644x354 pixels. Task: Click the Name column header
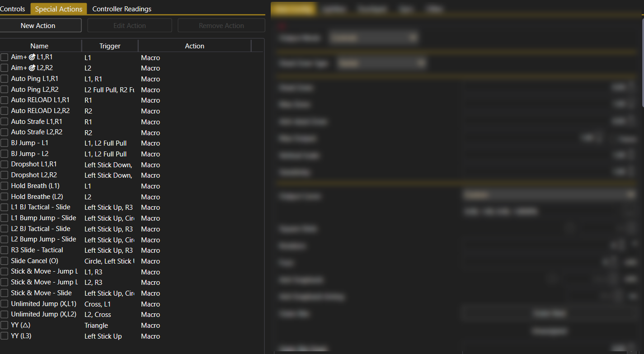(x=39, y=46)
